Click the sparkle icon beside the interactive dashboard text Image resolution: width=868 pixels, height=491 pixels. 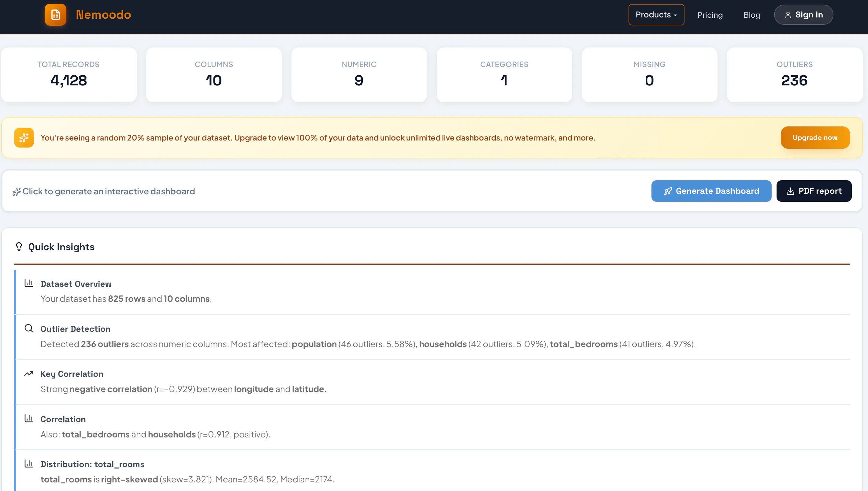point(17,192)
